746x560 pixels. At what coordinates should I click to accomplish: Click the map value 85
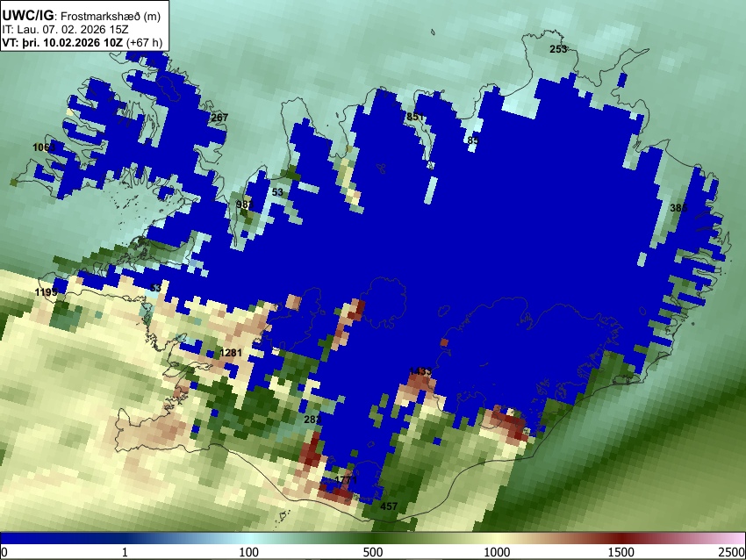473,140
